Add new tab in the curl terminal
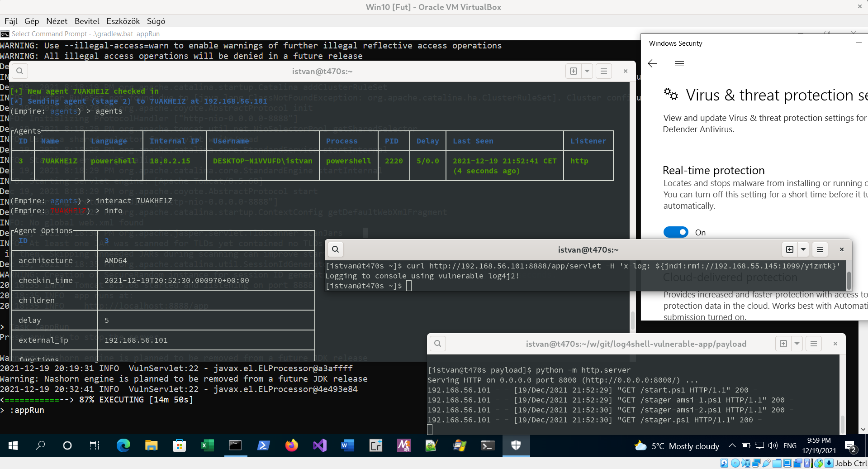 [790, 249]
